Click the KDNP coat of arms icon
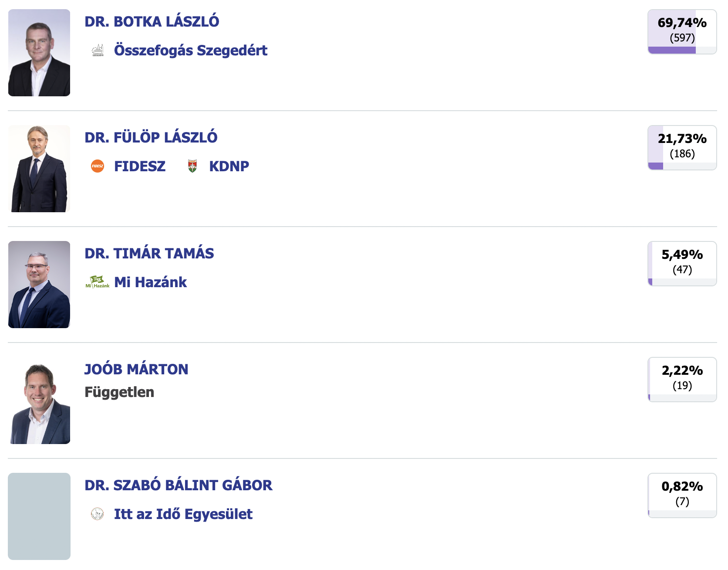 (x=192, y=166)
